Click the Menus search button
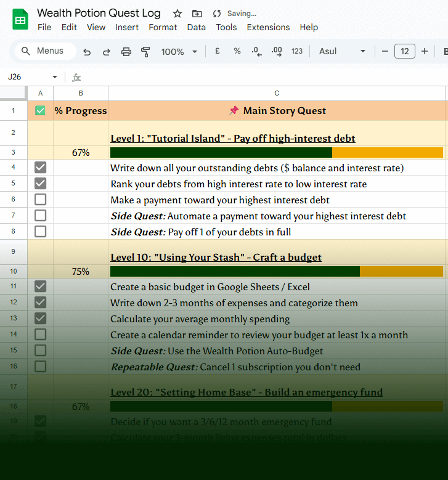This screenshot has height=480, width=448. [43, 51]
